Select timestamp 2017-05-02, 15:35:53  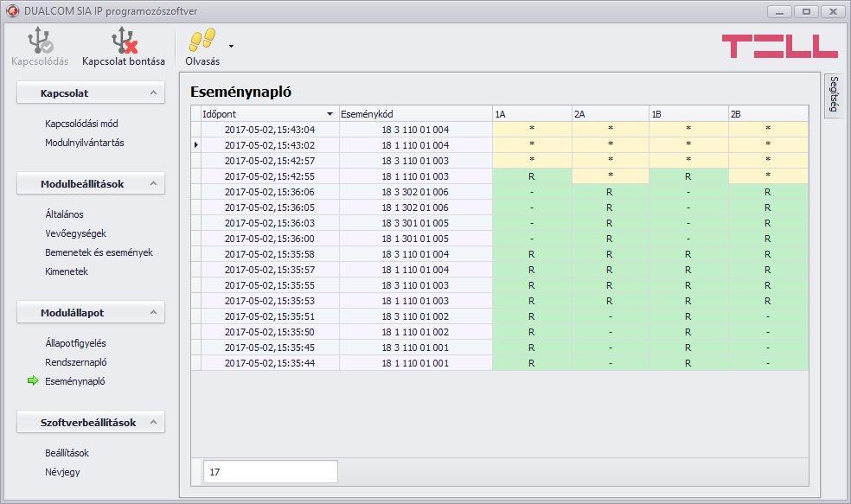click(270, 301)
